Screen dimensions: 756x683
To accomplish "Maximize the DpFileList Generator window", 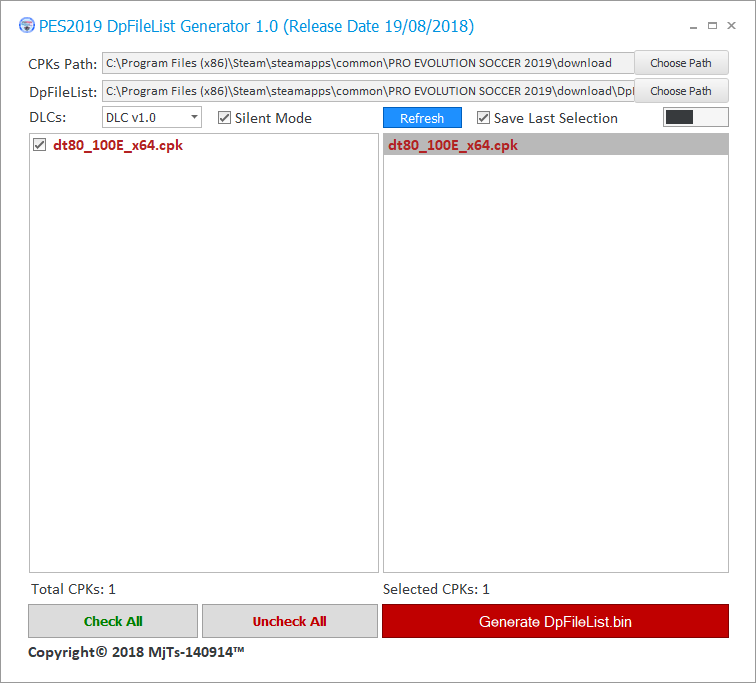I will pos(712,26).
